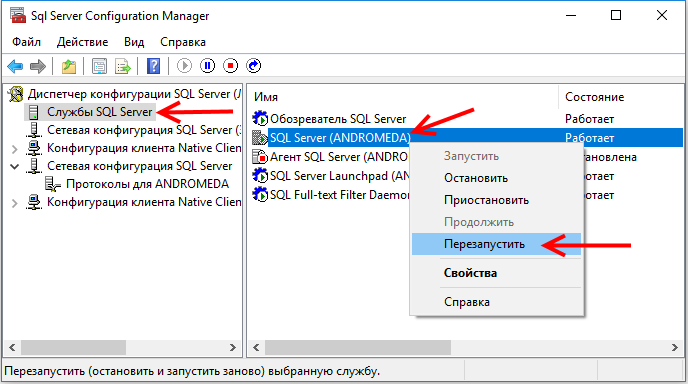Click the Диспетчер конфигурации root node icon
Screen dimensions: 688x384
click(16, 94)
